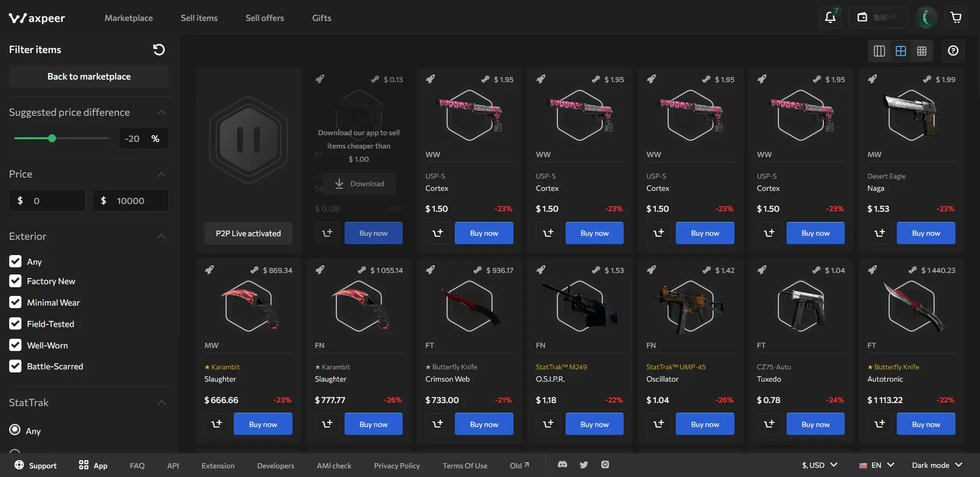Uncheck the Factory New checkbox
This screenshot has width=980, height=477.
point(15,281)
